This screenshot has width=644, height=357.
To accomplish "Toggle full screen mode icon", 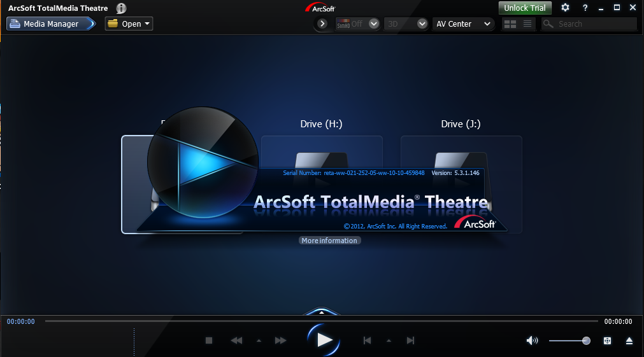I will [608, 340].
